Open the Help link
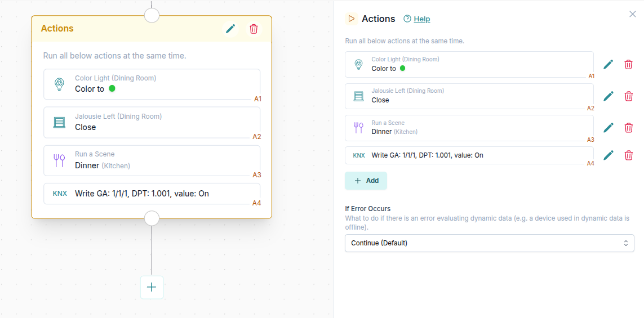The height and width of the screenshot is (318, 644). pos(421,19)
